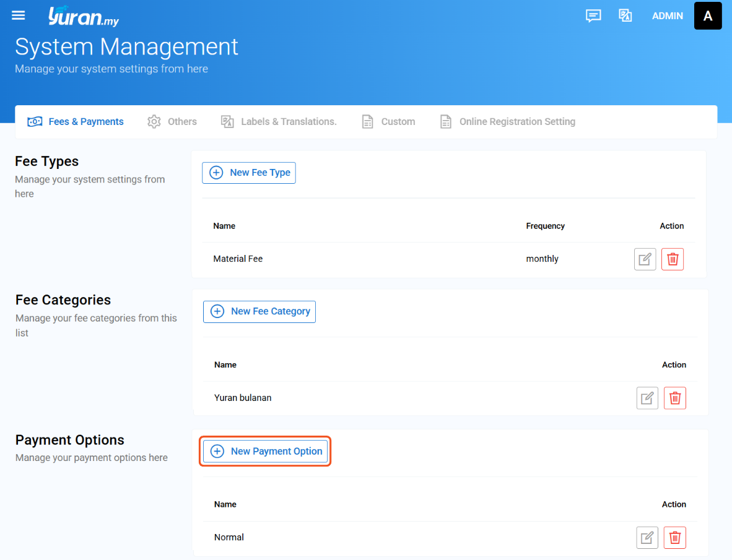Click the black 'A' user avatar
Viewport: 732px width, 560px height.
(708, 16)
